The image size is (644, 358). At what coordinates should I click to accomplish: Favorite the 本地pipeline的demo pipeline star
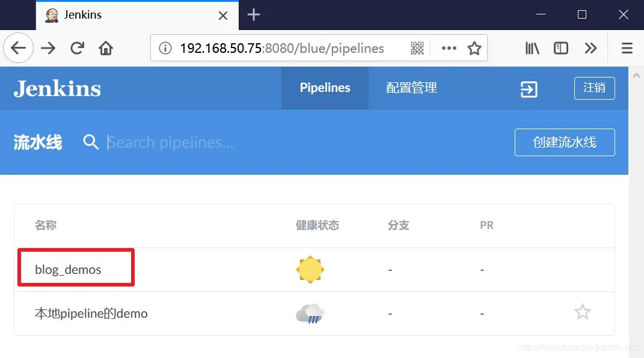click(582, 312)
